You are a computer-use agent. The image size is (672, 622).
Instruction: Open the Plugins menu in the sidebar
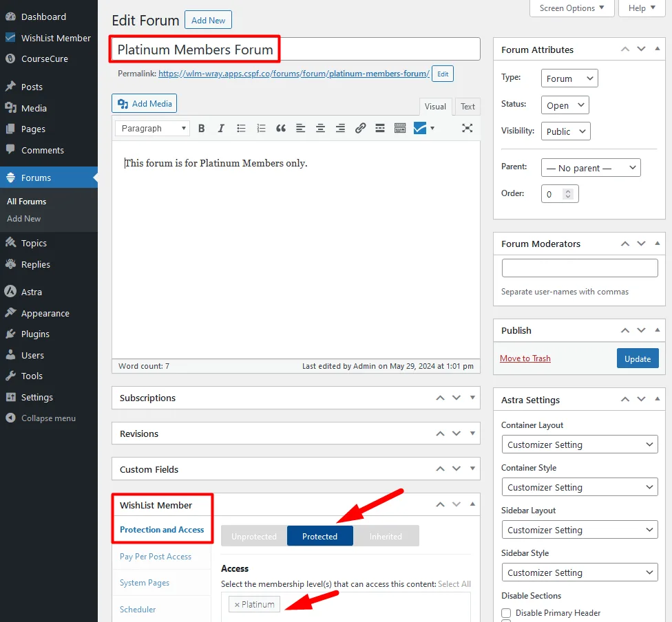tap(33, 334)
